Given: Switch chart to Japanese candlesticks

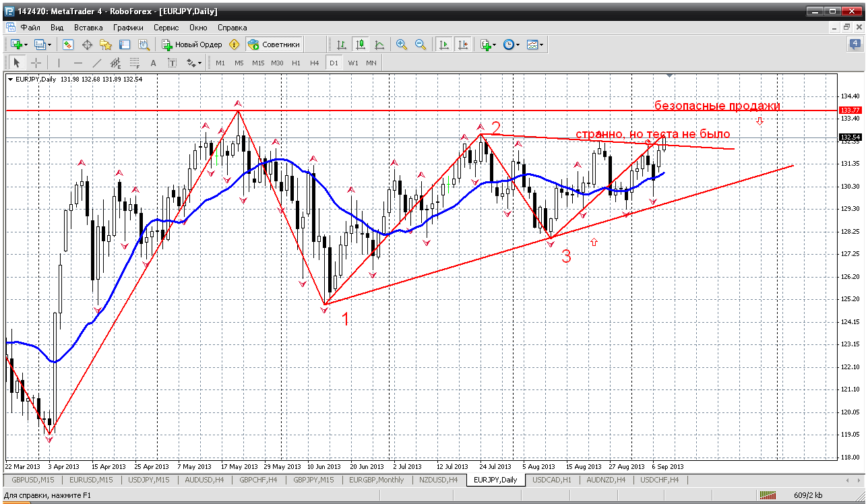Looking at the screenshot, I should tap(361, 44).
